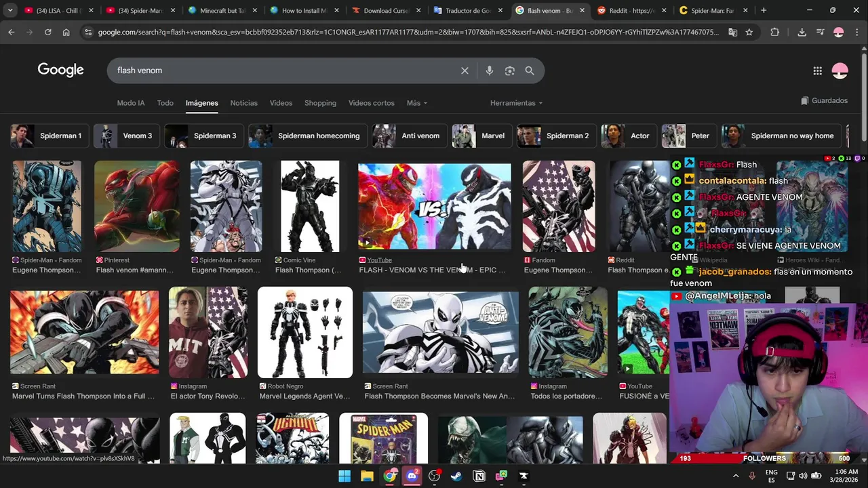Image resolution: width=868 pixels, height=488 pixels.
Task: Go to the browser home page
Action: point(66,32)
